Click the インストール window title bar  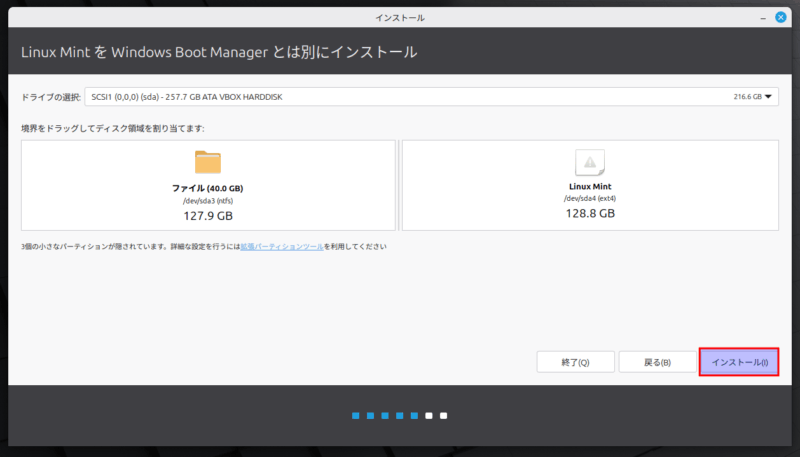coord(400,18)
